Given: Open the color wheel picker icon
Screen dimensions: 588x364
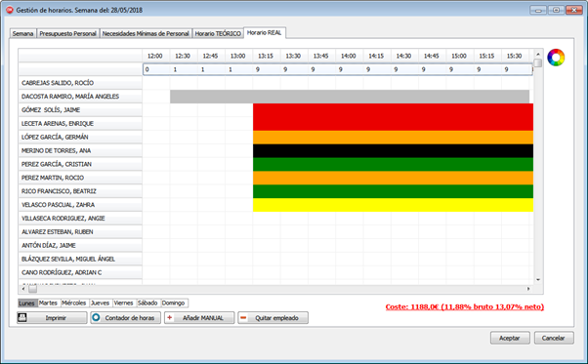Looking at the screenshot, I should point(556,58).
